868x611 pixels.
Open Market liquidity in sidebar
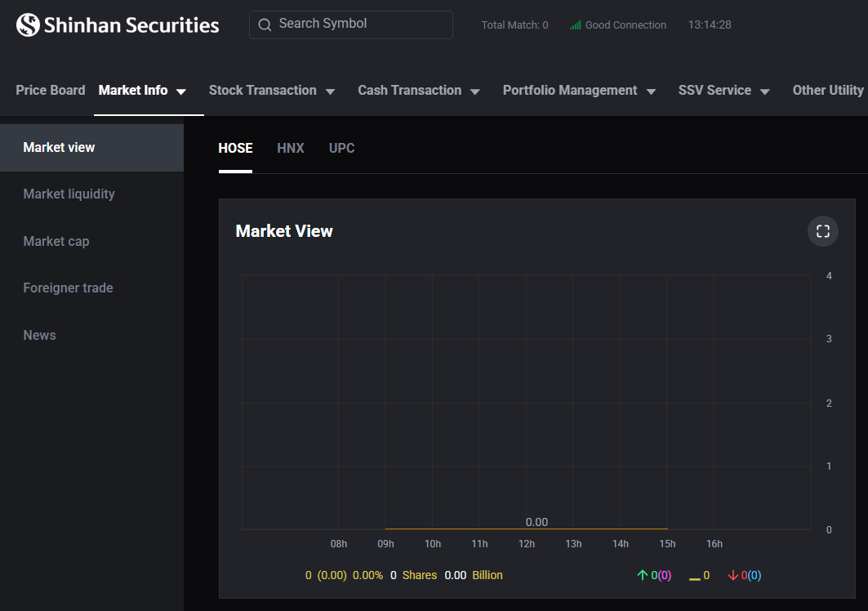pos(69,194)
